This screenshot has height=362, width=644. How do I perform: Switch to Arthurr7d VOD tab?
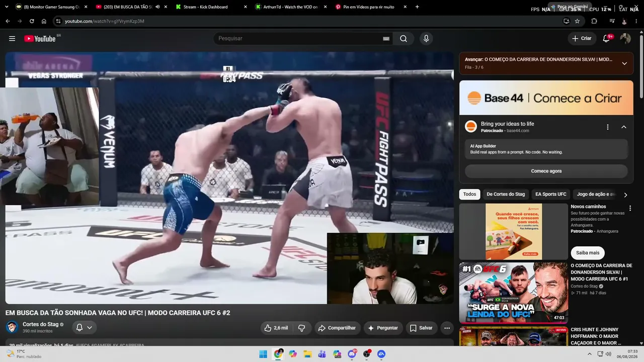pos(291,7)
